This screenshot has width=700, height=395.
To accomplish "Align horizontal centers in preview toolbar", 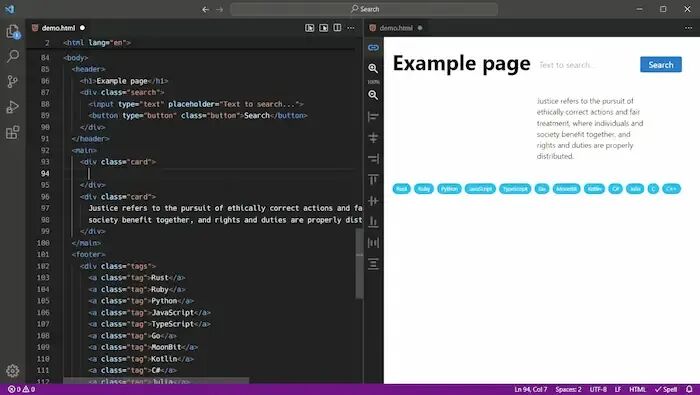I will pyautogui.click(x=373, y=138).
